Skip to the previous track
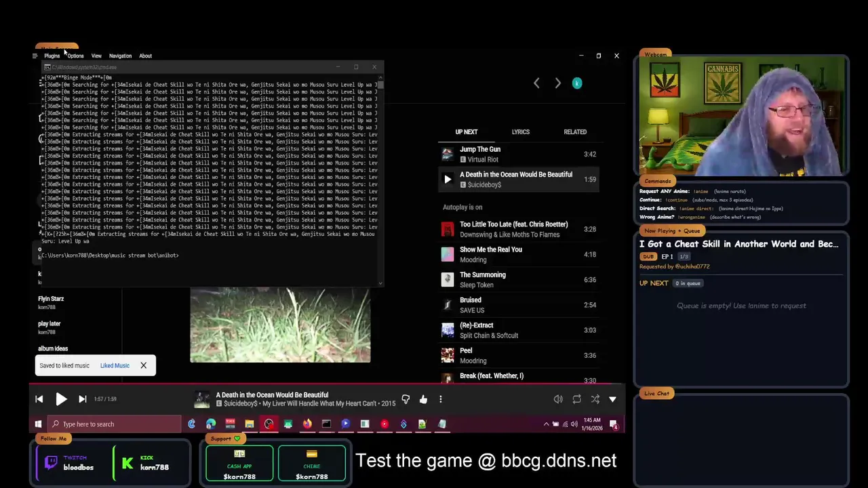 tap(39, 399)
